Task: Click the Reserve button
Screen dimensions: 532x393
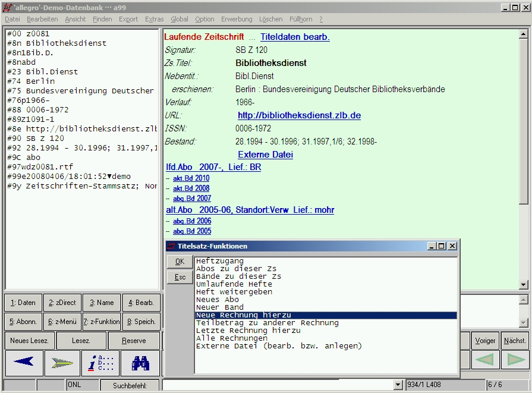Action: [x=134, y=341]
